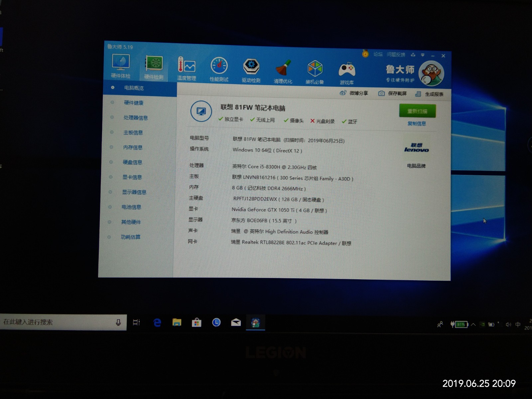Viewport: 532px width, 399px height.
Task: Open 性能测试 performance test
Action: tap(219, 69)
